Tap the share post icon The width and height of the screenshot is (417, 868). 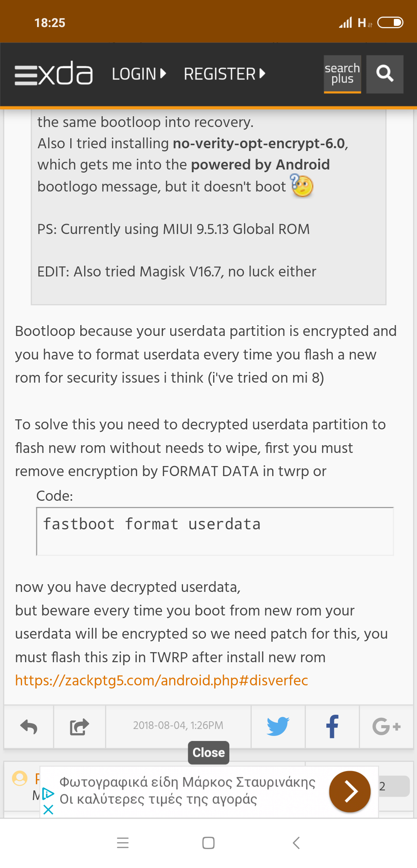tap(79, 727)
